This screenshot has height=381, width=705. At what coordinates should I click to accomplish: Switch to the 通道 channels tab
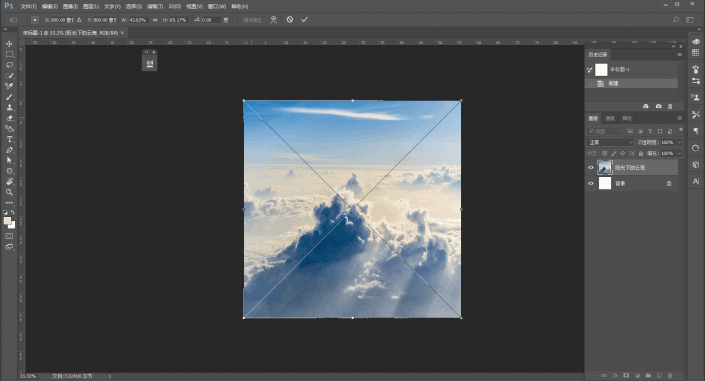coord(610,118)
